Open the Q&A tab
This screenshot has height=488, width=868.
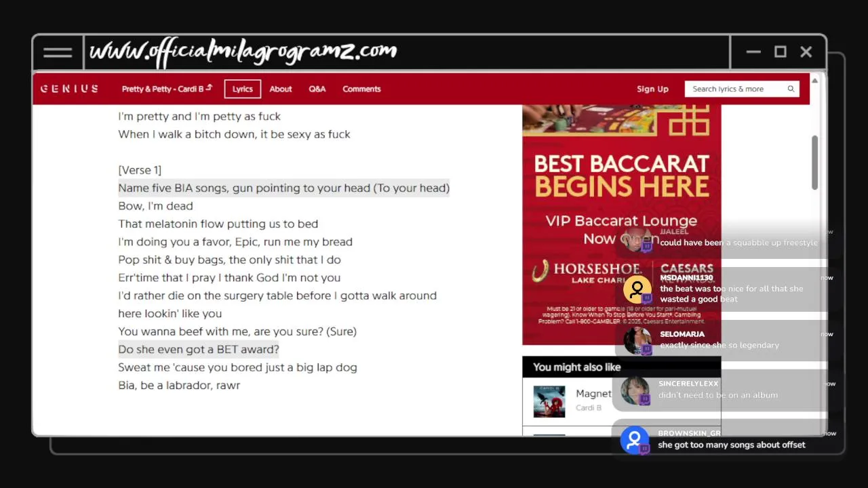(317, 89)
